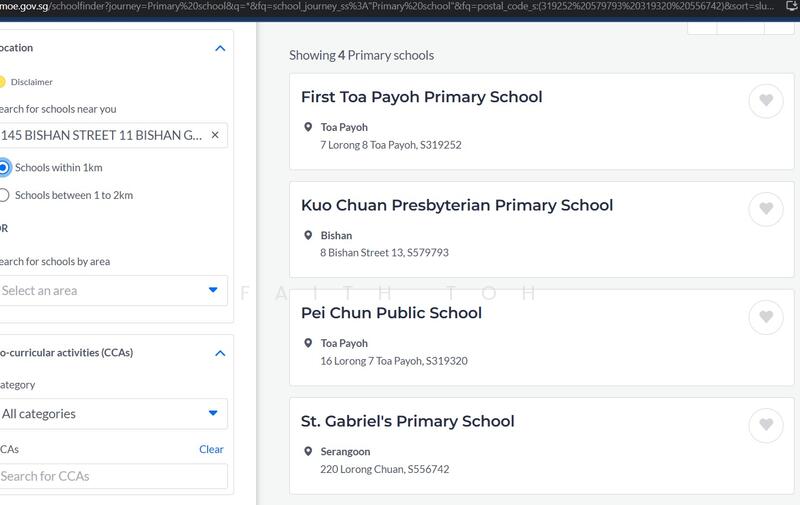Choose Schools between 1 to 2km
The height and width of the screenshot is (505, 800).
coord(4,195)
